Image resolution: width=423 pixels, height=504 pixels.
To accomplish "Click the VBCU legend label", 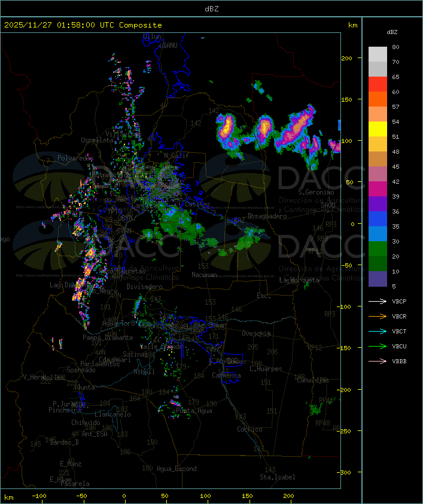I will (399, 346).
